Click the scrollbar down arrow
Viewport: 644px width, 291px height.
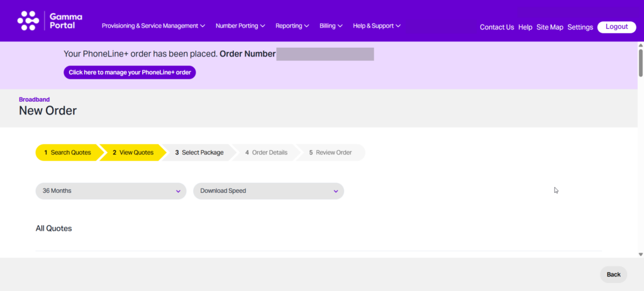640,255
